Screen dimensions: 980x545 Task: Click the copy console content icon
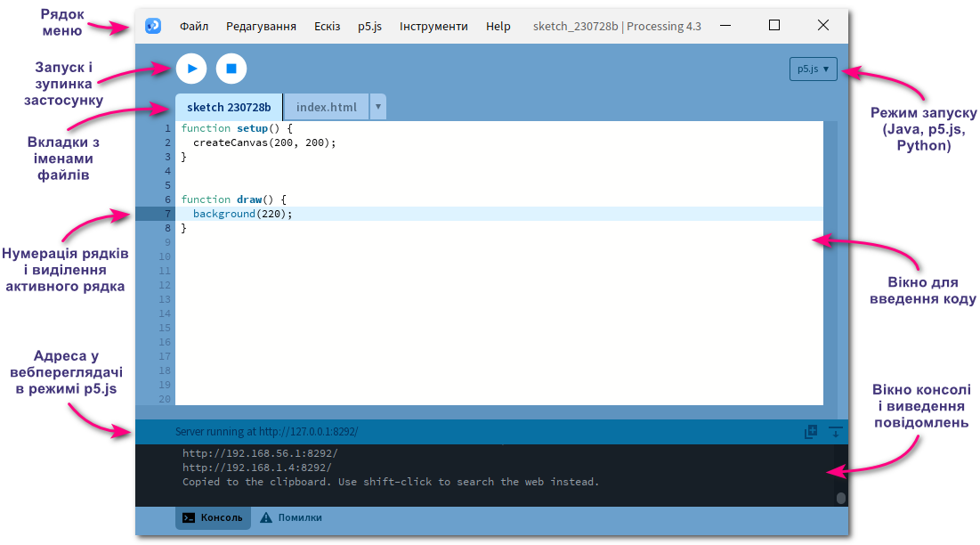[x=810, y=431]
